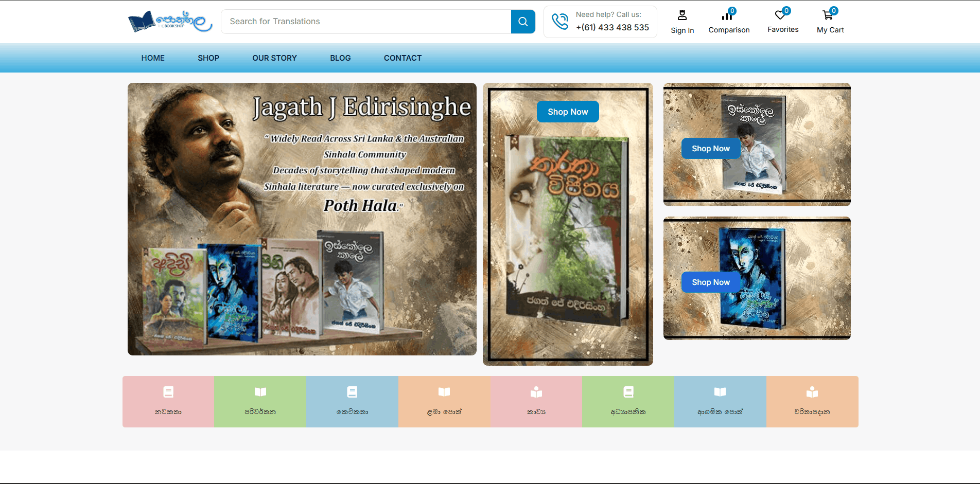Open the Sign In user icon
This screenshot has width=980, height=484.
[x=682, y=15]
